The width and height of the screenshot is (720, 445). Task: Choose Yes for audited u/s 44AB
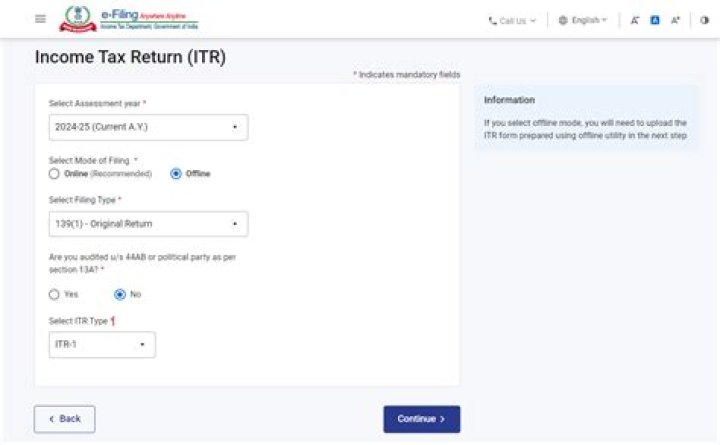coord(55,294)
